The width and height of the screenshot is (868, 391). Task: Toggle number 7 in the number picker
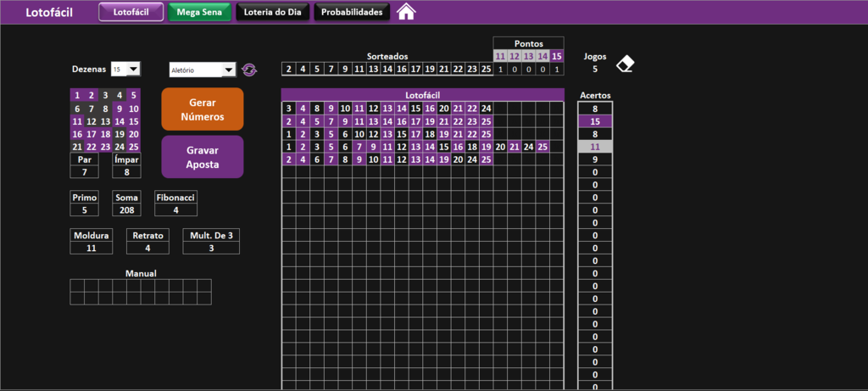click(92, 109)
